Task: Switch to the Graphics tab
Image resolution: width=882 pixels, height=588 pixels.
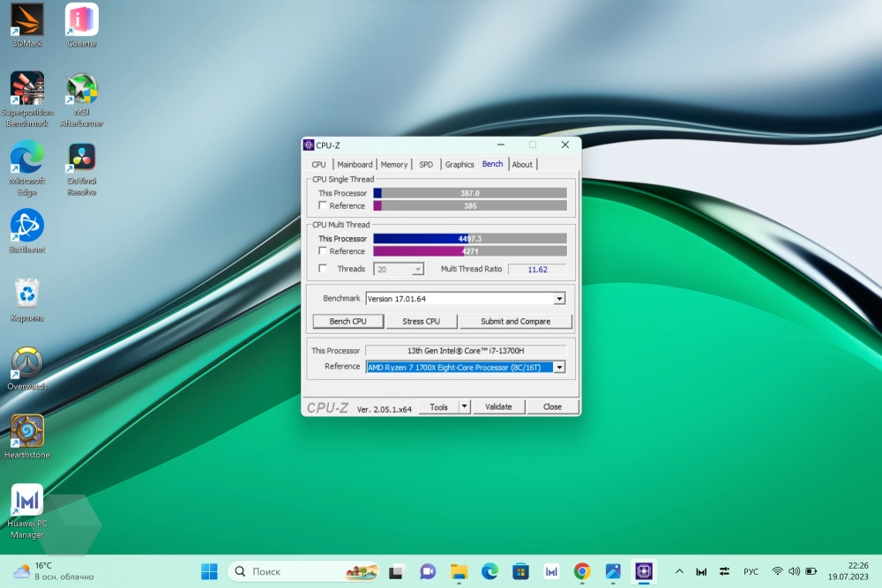Action: click(x=460, y=164)
